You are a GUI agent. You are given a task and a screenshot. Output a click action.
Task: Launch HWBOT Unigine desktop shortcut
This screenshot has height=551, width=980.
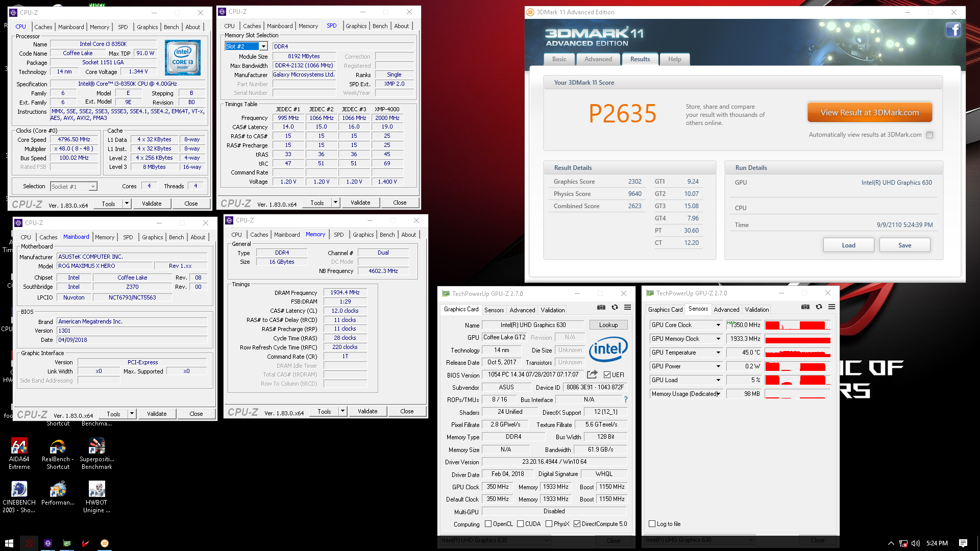(96, 497)
